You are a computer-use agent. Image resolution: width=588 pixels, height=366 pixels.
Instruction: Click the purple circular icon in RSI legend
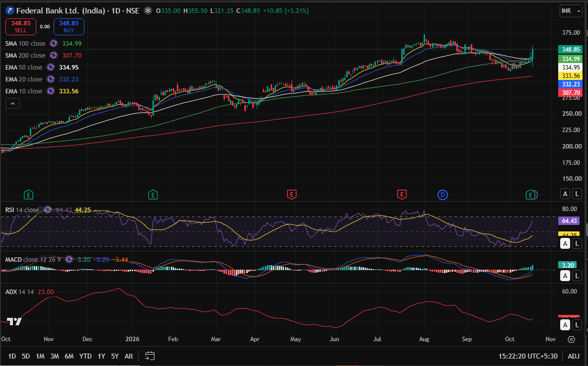click(48, 210)
